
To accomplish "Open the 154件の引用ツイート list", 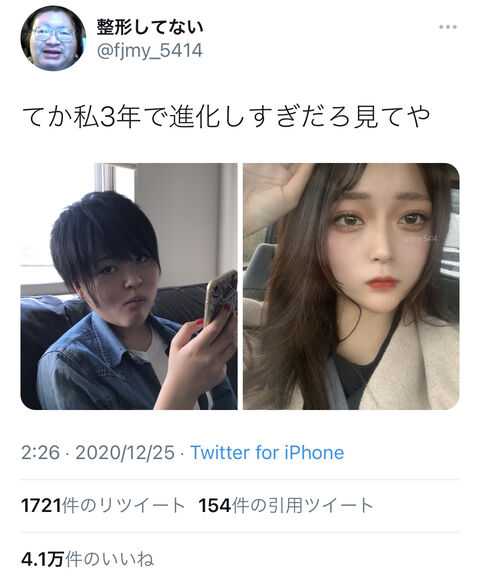I will click(x=286, y=506).
